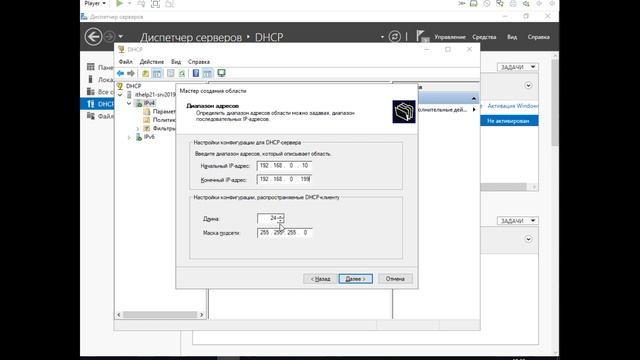This screenshot has height=360, width=640.
Task: Collapse the IPv4 tree node
Action: click(129, 103)
